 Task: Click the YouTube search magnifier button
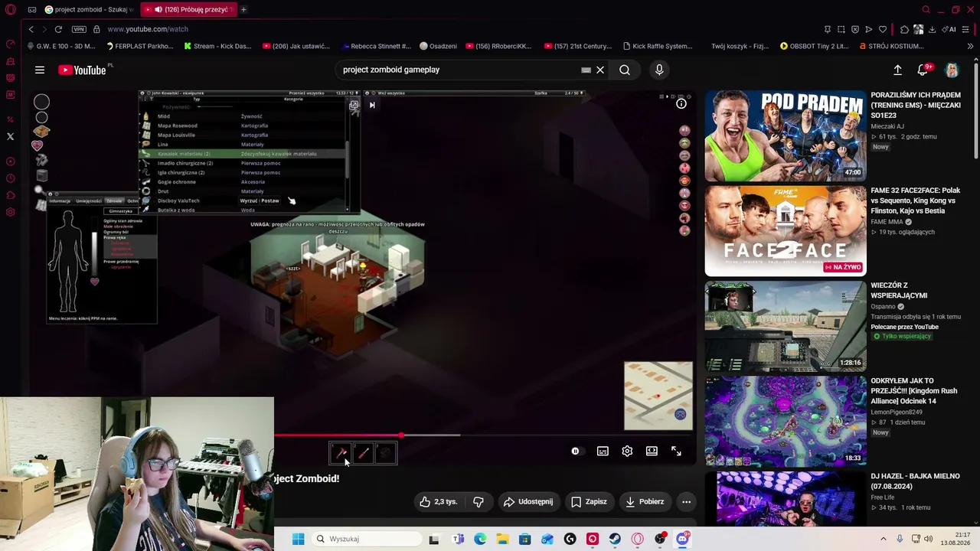click(625, 70)
